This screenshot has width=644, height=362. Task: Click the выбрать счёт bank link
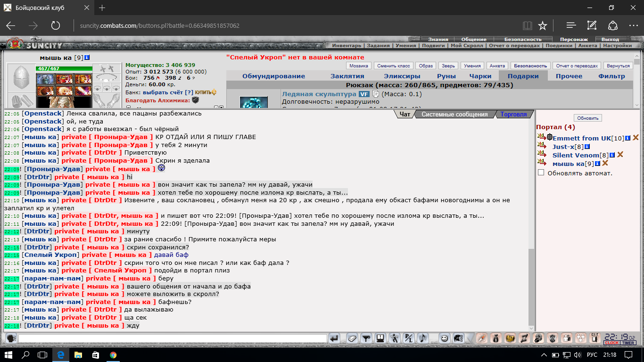(163, 92)
